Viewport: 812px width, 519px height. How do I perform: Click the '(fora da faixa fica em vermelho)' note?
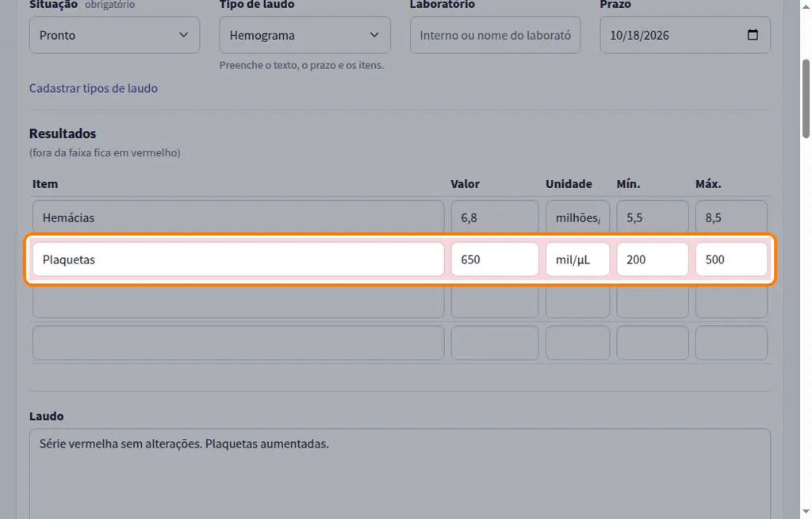pyautogui.click(x=105, y=152)
